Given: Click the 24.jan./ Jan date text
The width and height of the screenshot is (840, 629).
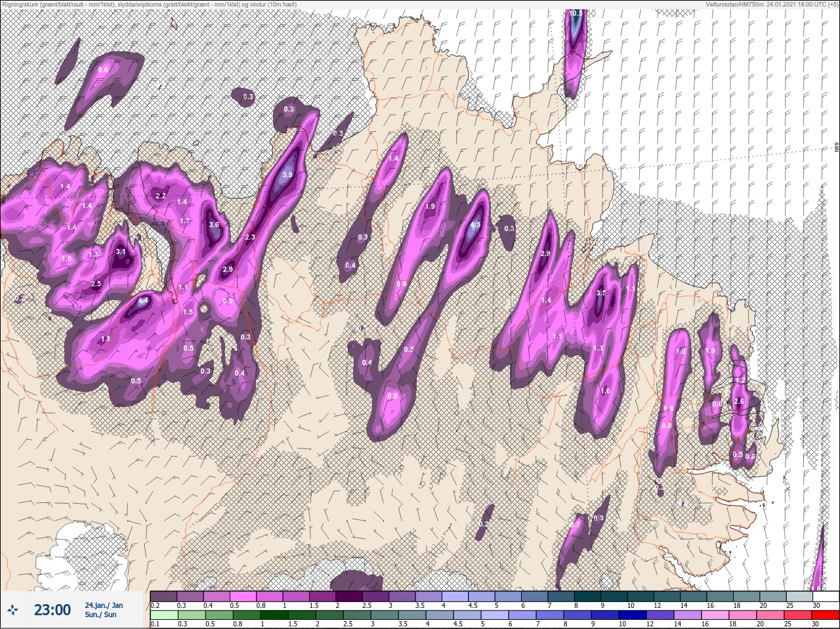Looking at the screenshot, I should pos(104,605).
